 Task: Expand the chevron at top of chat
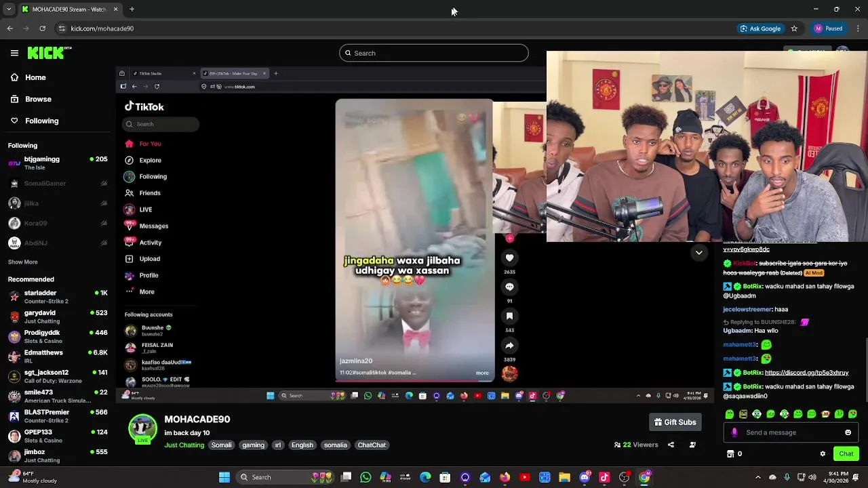698,253
